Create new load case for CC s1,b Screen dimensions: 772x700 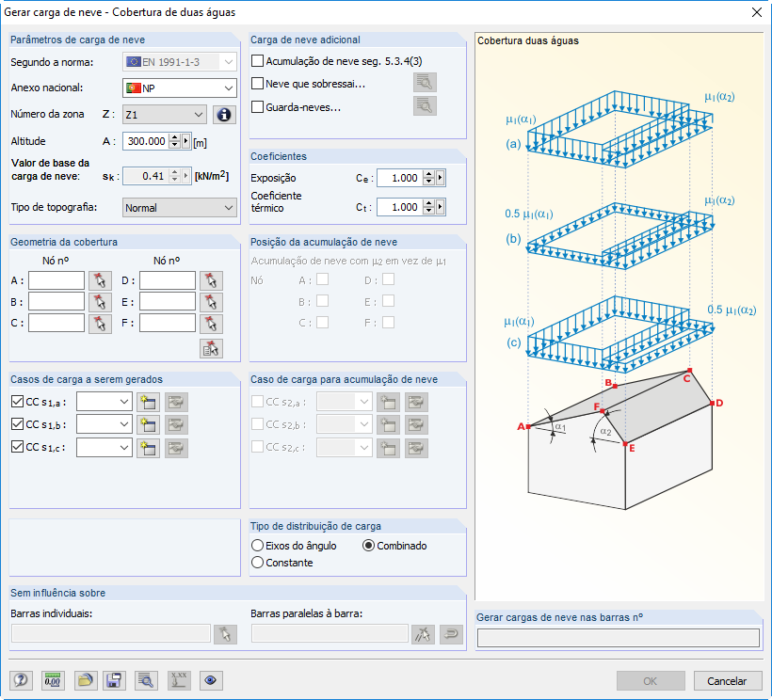pyautogui.click(x=148, y=425)
